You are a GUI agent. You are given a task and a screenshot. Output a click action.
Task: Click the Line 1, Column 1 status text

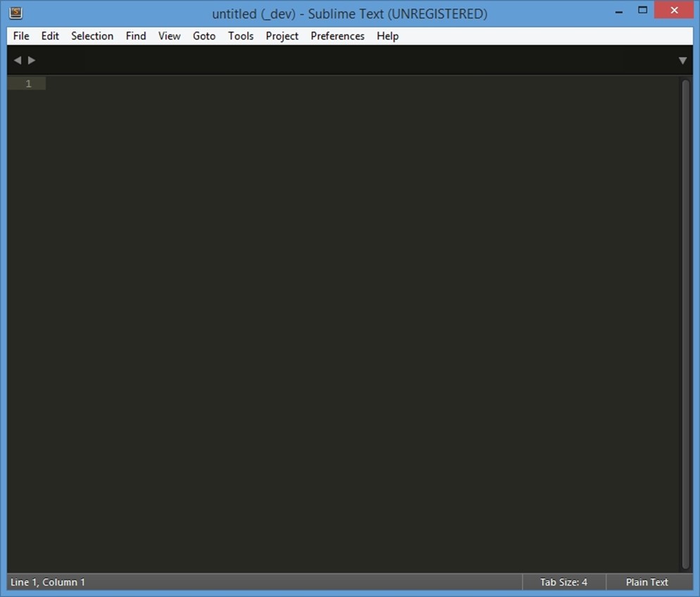48,582
